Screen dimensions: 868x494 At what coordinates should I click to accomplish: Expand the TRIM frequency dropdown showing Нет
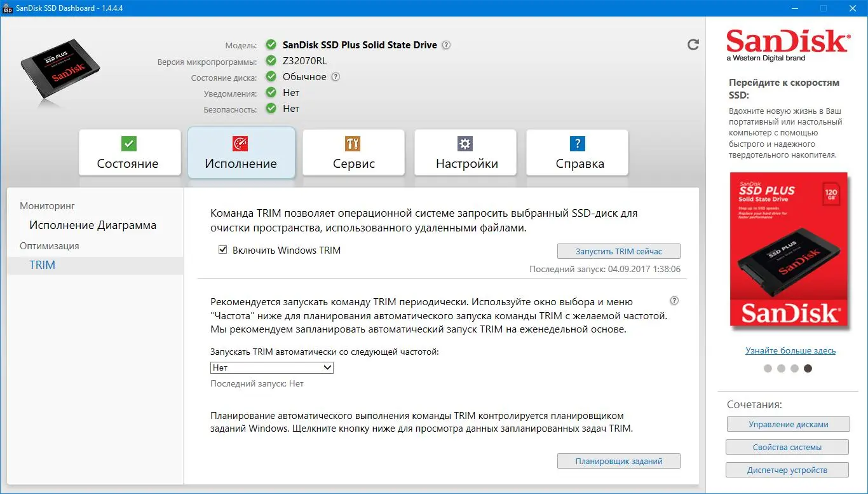(272, 367)
